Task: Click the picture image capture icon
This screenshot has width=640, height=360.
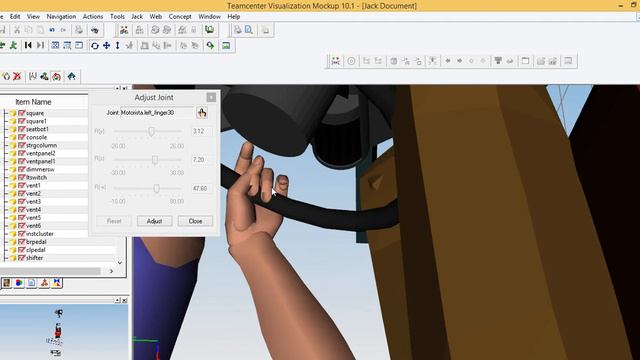Action: (226, 45)
